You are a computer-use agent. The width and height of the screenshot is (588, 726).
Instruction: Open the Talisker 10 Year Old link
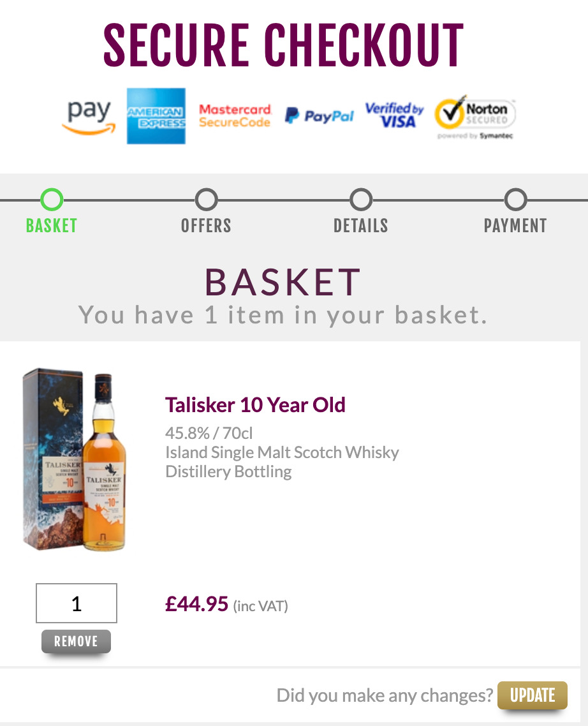pos(255,404)
